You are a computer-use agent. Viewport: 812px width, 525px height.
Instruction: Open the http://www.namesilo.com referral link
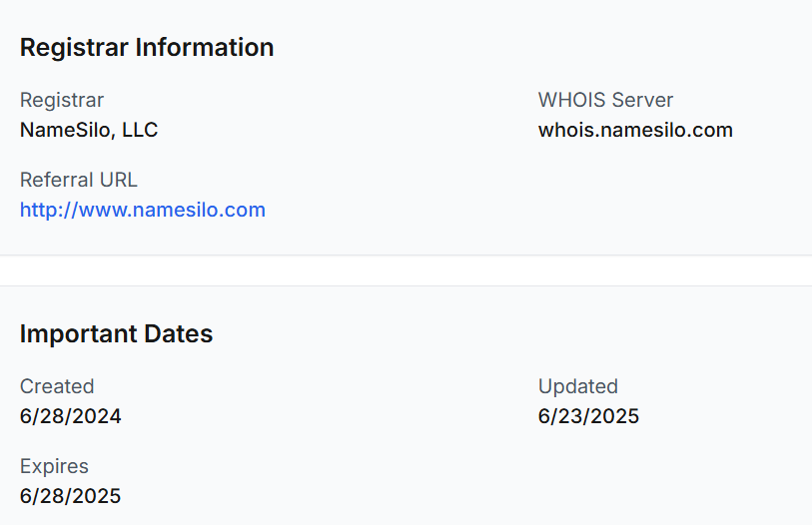click(x=143, y=210)
